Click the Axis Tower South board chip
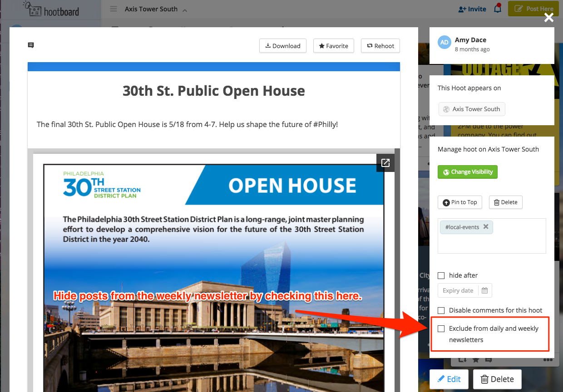Viewport: 563px width, 392px height. click(472, 109)
